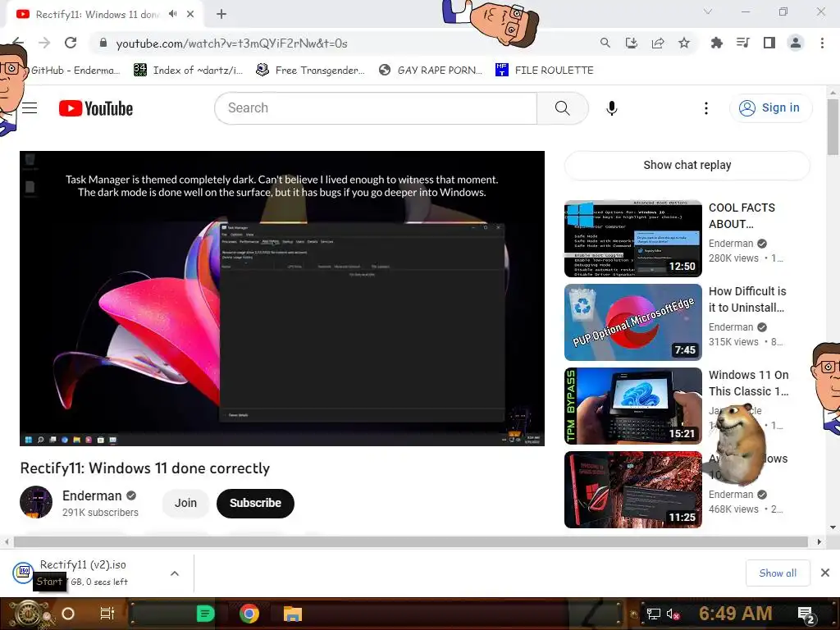This screenshot has width=840, height=630.
Task: Open the green notes app in taskbar
Action: pos(205,614)
